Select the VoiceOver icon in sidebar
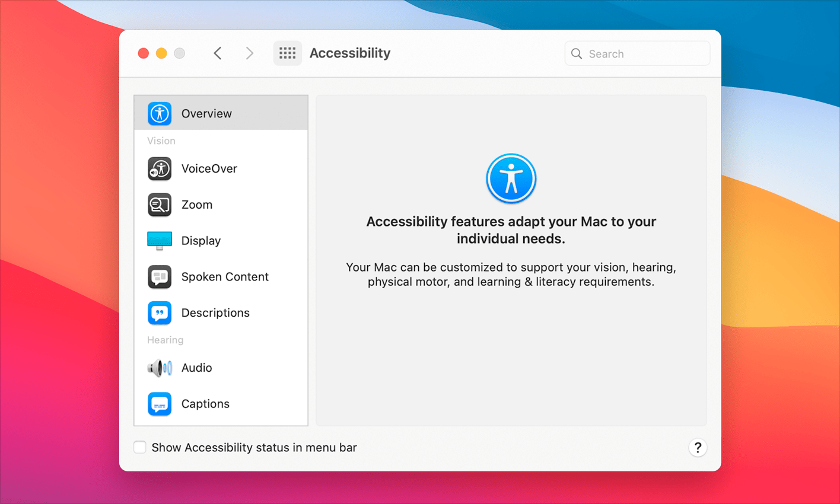840x504 pixels. 160,169
